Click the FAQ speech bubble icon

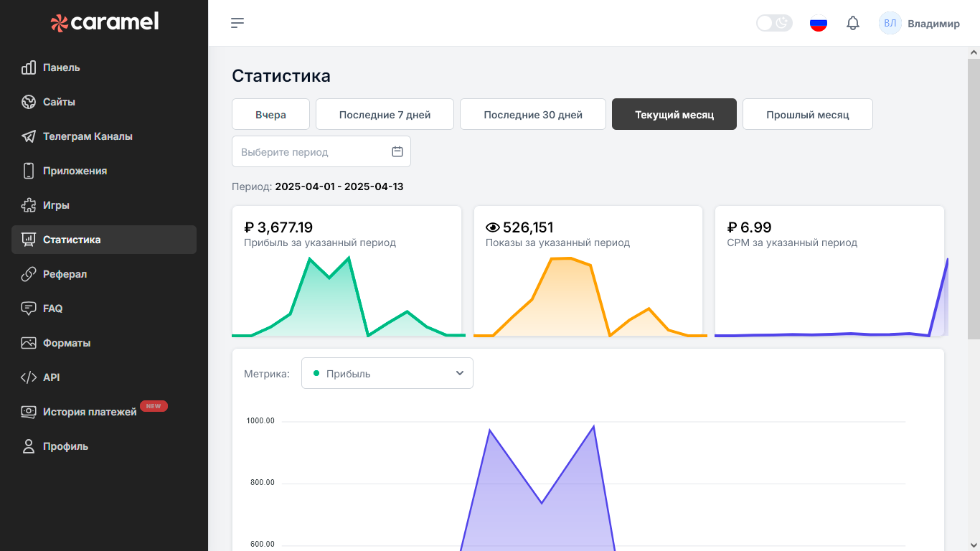(x=29, y=309)
